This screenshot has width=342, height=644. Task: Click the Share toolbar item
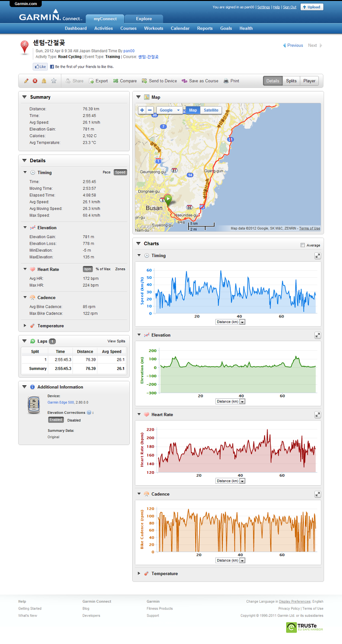(x=74, y=81)
